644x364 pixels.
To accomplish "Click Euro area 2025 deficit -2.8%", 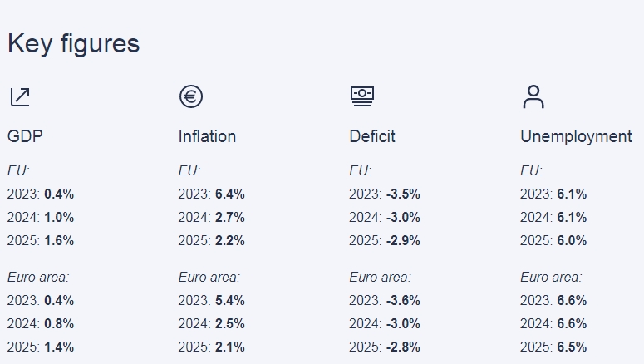I will tap(403, 347).
